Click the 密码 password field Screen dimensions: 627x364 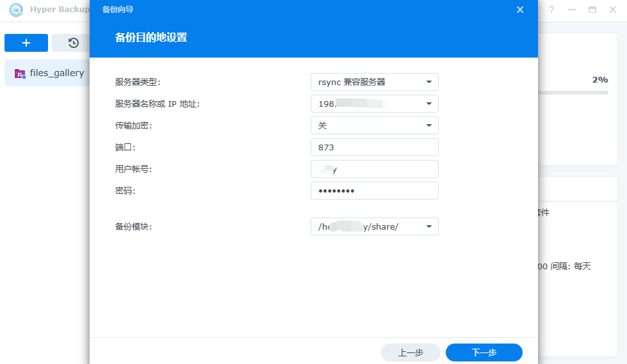pyautogui.click(x=374, y=191)
